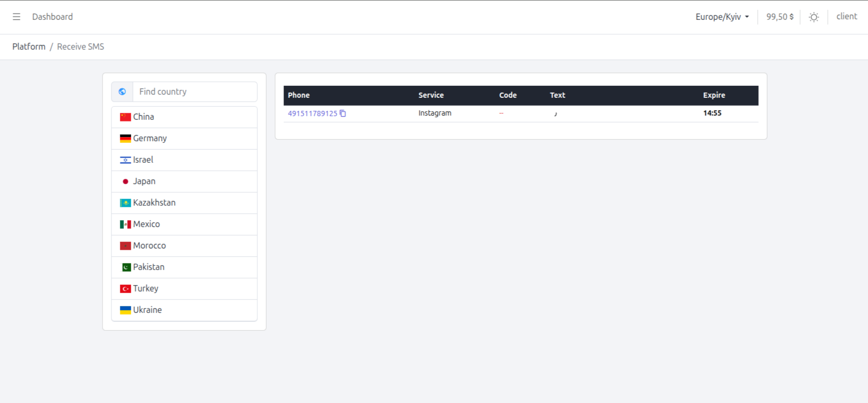Screen dimensions: 868x403
Task: Go to Platform breadcrumb link
Action: 29,47
